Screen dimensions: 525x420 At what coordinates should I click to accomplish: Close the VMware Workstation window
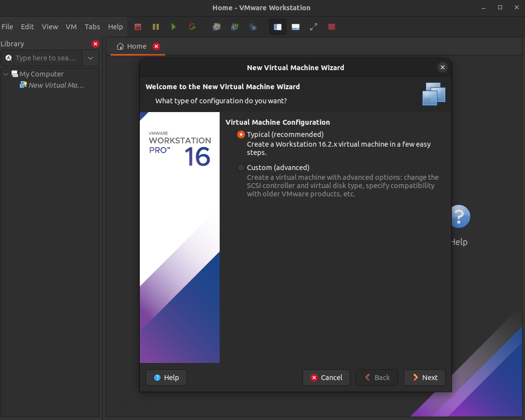(517, 7)
